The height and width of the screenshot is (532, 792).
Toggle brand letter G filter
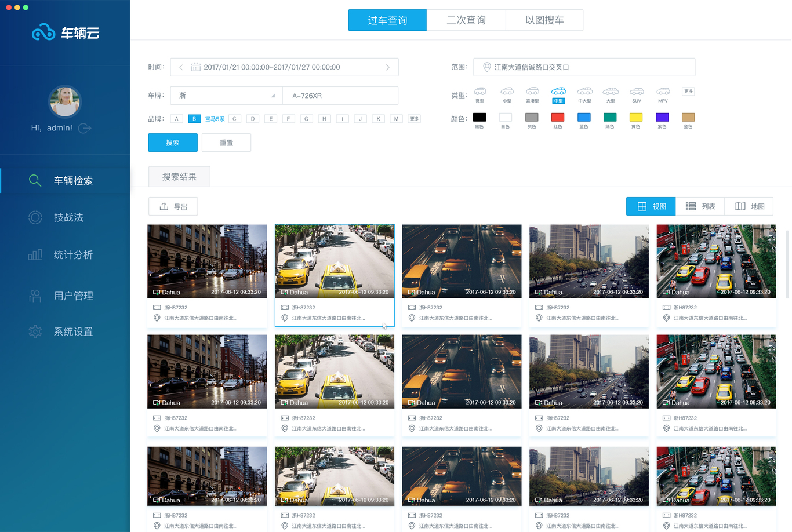coord(306,119)
